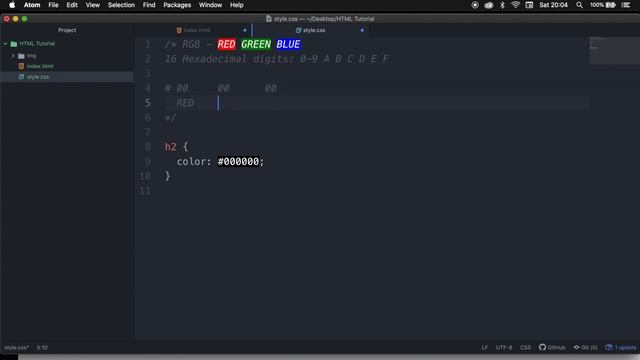This screenshot has height=360, width=640.
Task: Change CSS grammar selector
Action: 525,348
